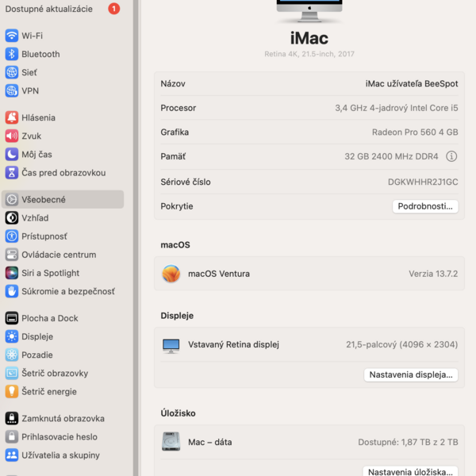The height and width of the screenshot is (476, 476).
Task: Open Vzhľad appearance icon
Action: (x=12, y=217)
